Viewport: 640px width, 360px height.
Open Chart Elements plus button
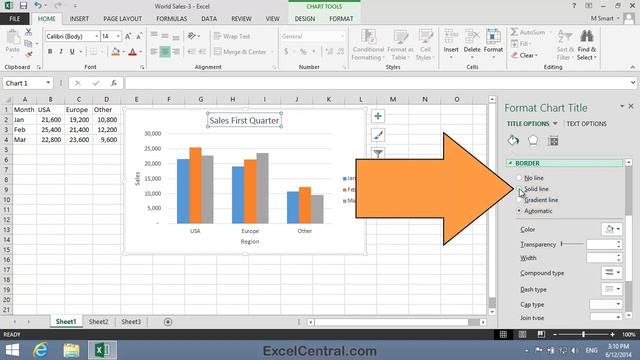coord(378,116)
